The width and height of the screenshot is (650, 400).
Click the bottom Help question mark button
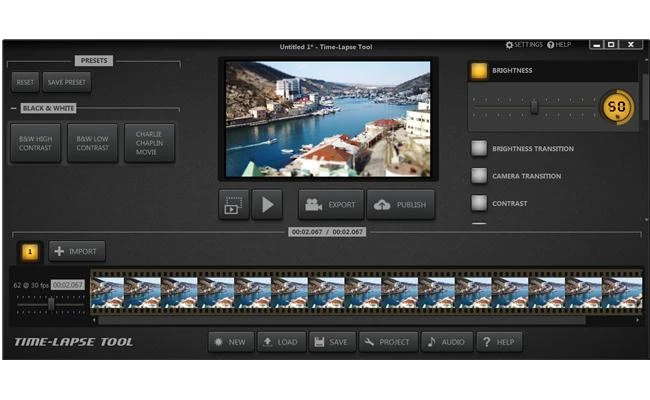click(x=499, y=342)
